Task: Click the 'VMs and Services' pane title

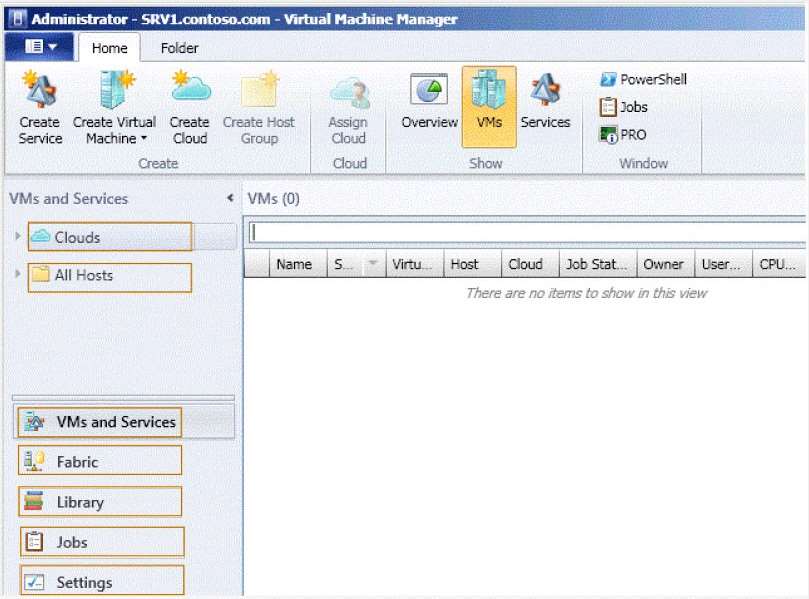Action: point(69,199)
